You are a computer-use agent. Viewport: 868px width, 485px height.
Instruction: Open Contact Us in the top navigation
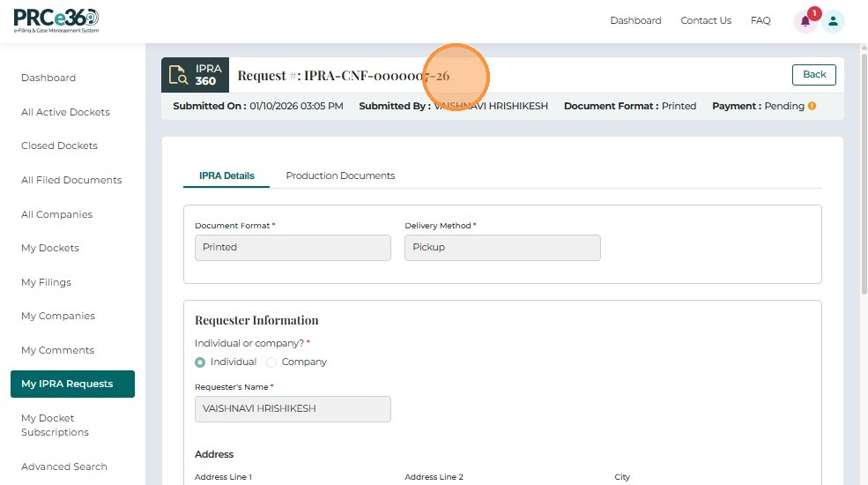pyautogui.click(x=706, y=20)
